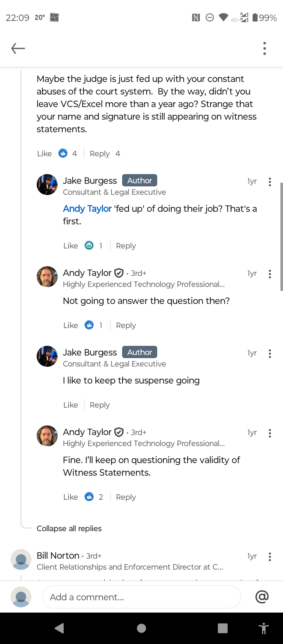
Task: Like the 'Not going to answer' reply
Action: [70, 325]
